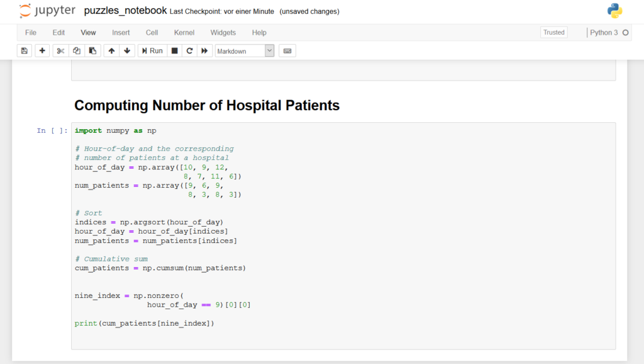Rename notebook by clicking puzzles_notebook title
This screenshot has height=364, width=644.
click(126, 11)
